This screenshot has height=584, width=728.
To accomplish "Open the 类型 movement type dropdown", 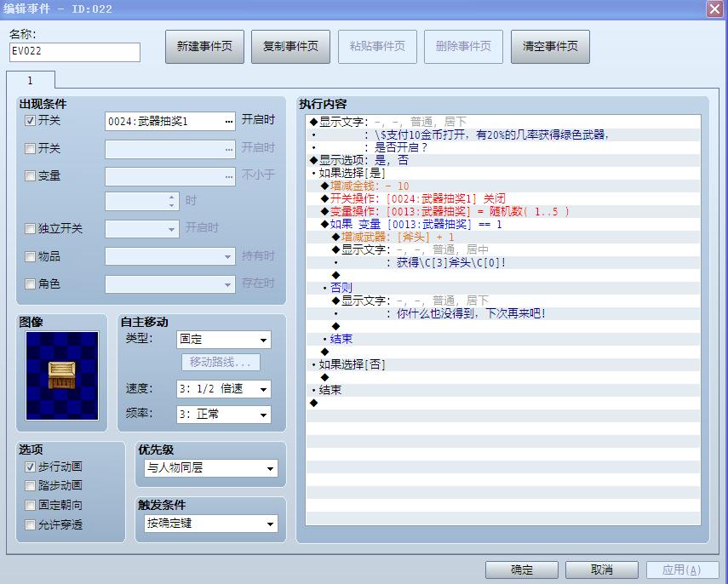I will [224, 340].
